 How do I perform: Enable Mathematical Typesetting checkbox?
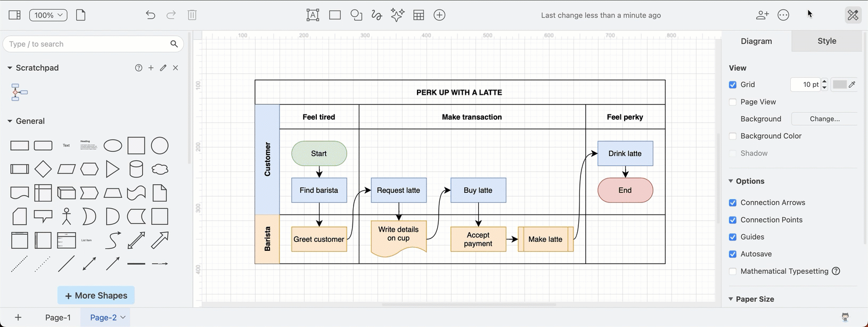(733, 271)
